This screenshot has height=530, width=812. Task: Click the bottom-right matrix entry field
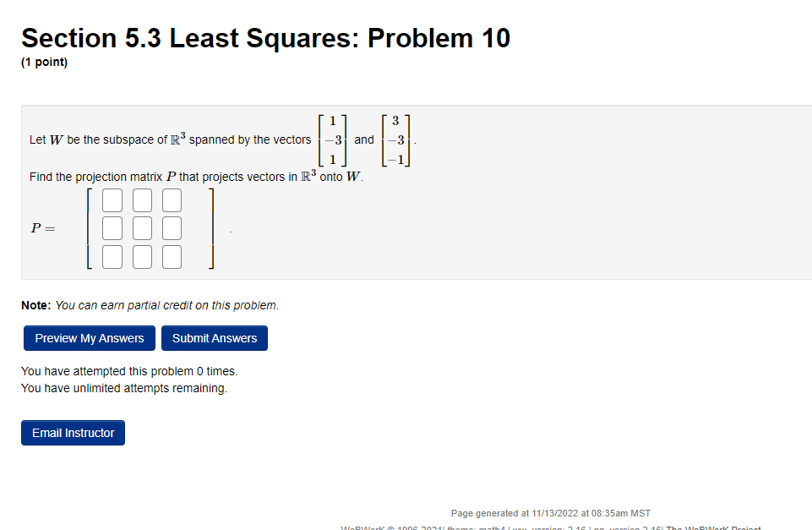[172, 256]
